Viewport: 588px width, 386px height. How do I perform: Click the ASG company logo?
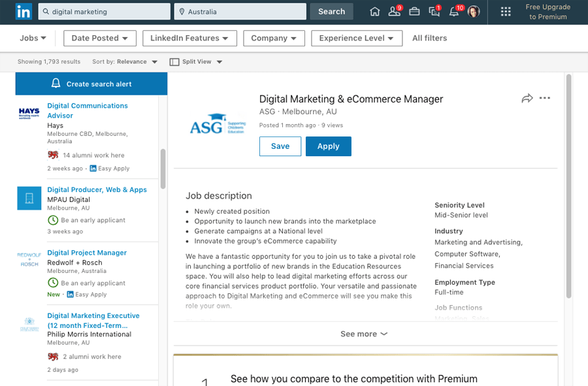pyautogui.click(x=218, y=124)
